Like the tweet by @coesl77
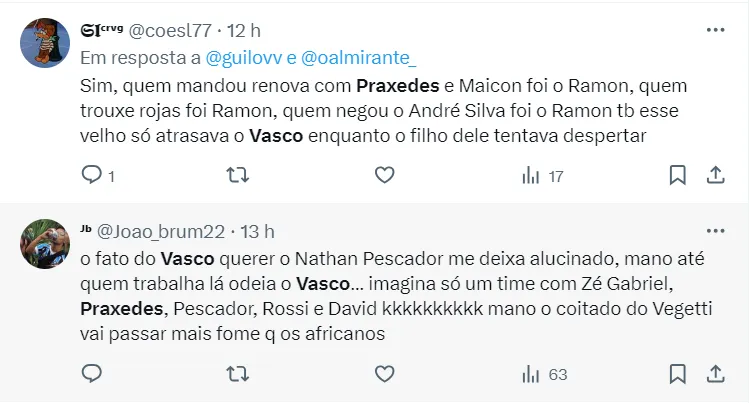The height and width of the screenshot is (403, 749). tap(385, 175)
